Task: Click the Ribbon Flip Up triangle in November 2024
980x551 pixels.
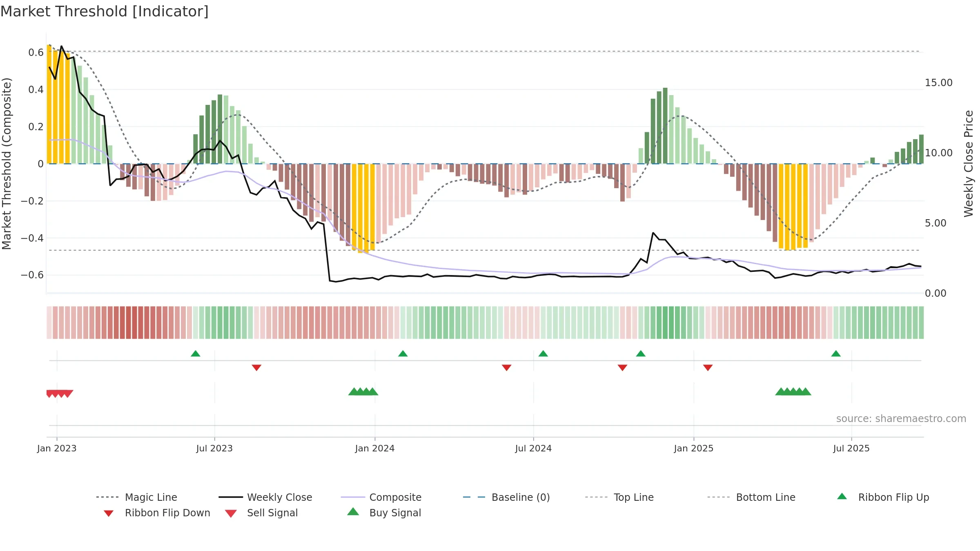Action: click(x=641, y=353)
